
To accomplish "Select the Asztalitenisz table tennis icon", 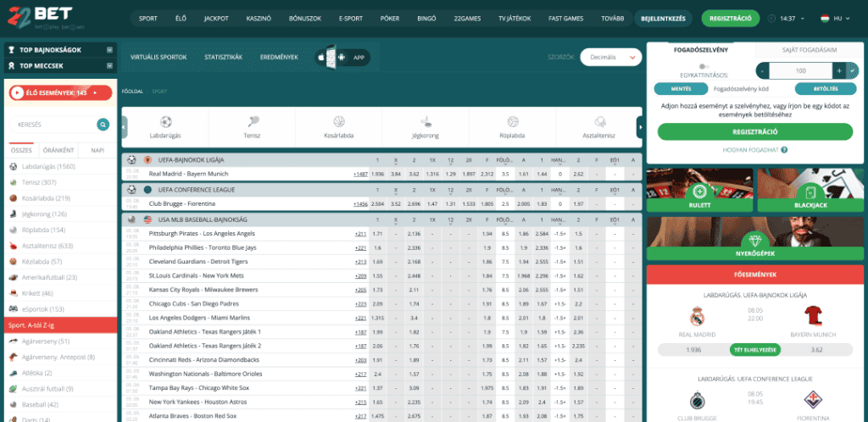I will tap(598, 121).
